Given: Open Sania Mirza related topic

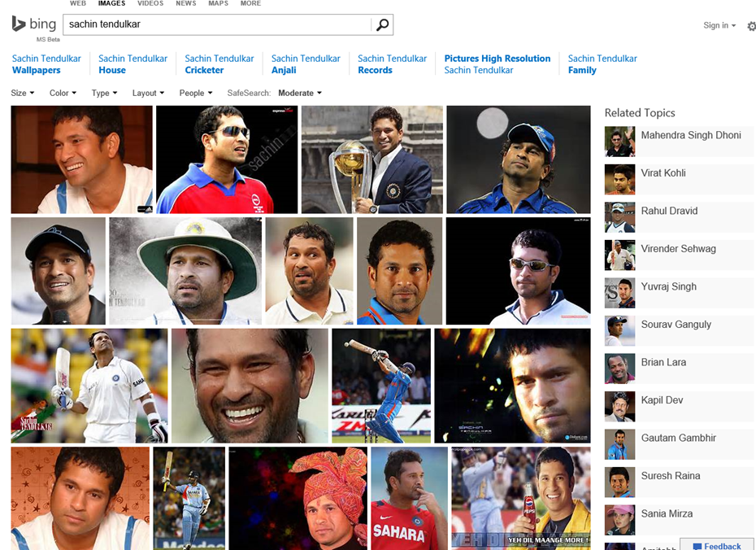Looking at the screenshot, I should coord(679,520).
